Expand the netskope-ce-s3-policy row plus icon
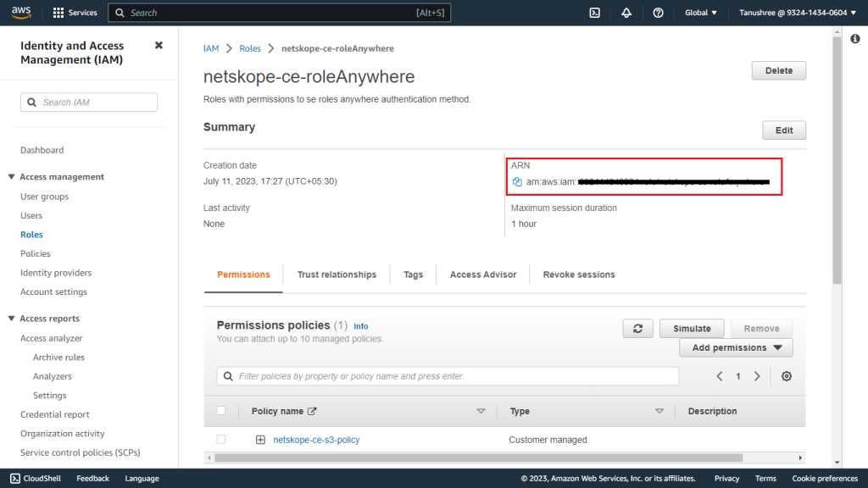 260,440
